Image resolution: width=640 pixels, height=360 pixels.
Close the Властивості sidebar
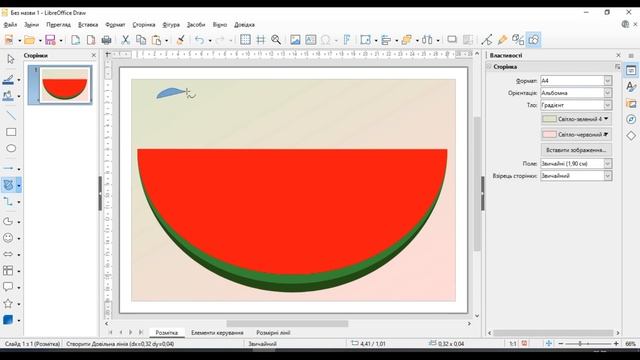618,55
